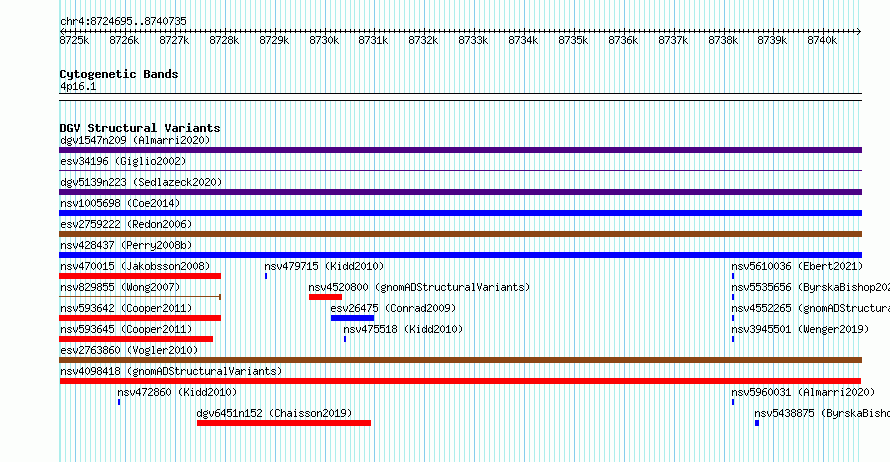Image resolution: width=890 pixels, height=462 pixels.
Task: Select nsv428437 (Perry2008b) label
Action: tap(126, 245)
